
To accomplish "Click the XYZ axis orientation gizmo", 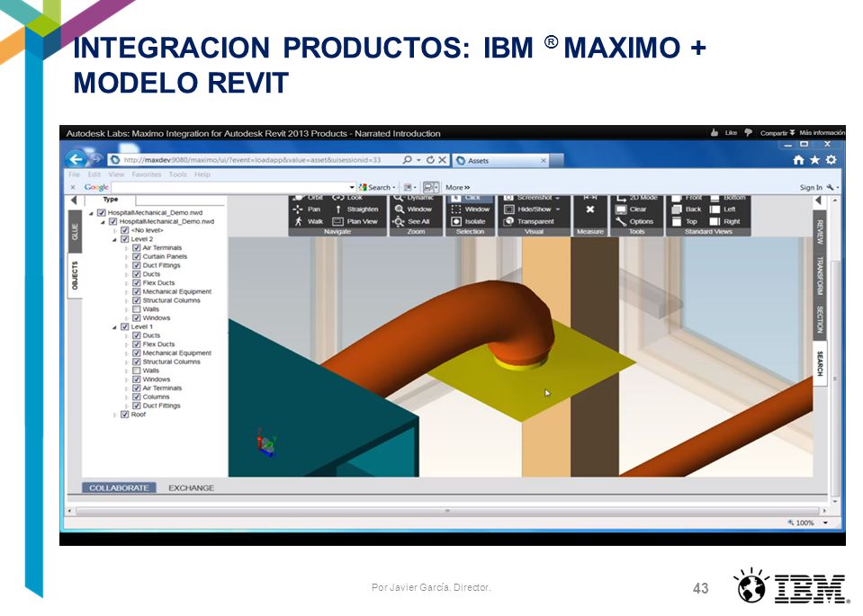I will click(x=266, y=442).
